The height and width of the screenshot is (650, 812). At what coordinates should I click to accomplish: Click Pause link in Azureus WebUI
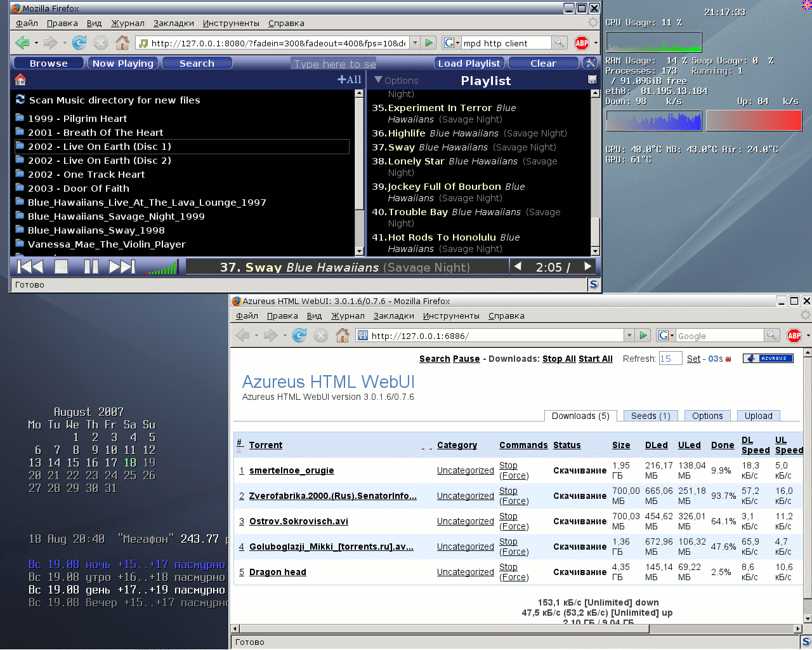466,359
